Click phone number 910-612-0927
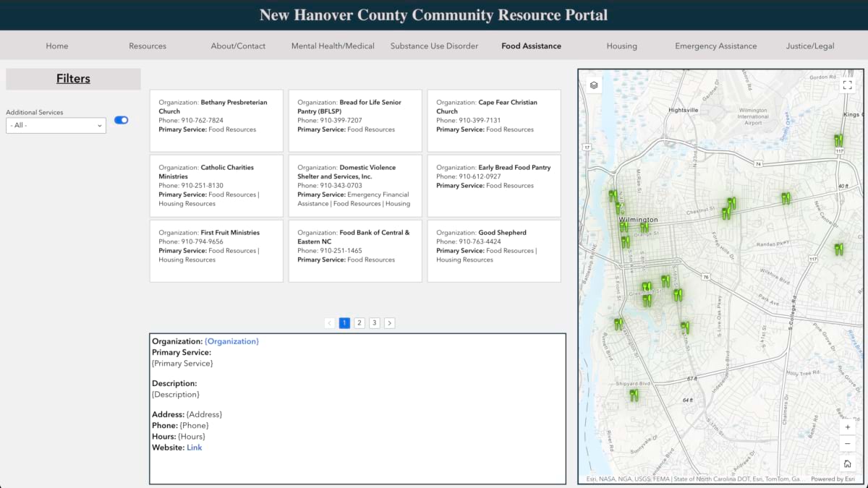This screenshot has height=488, width=868. [480, 176]
